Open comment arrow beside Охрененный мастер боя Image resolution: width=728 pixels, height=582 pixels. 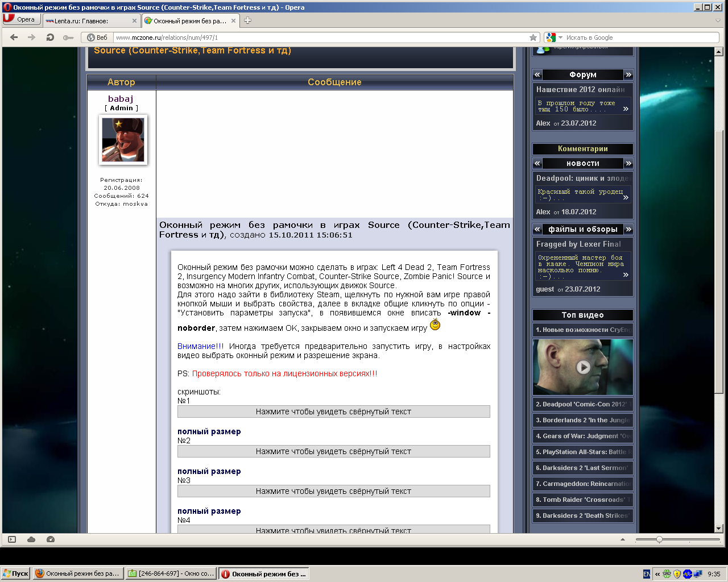pyautogui.click(x=626, y=275)
